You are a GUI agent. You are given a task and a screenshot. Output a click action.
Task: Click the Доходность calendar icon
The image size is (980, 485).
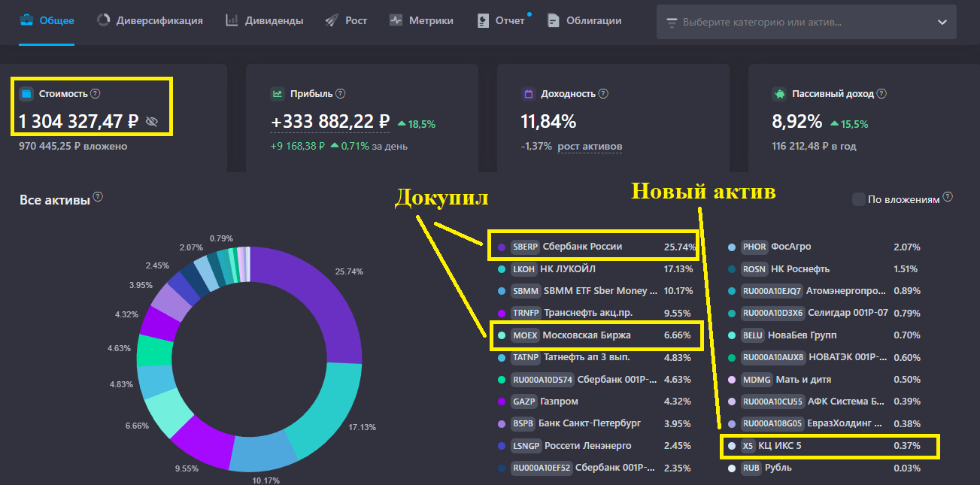pyautogui.click(x=528, y=94)
